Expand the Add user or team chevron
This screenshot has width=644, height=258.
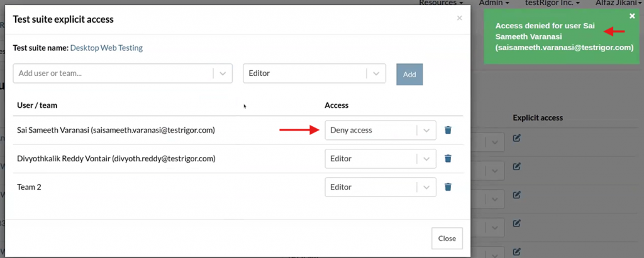point(223,73)
